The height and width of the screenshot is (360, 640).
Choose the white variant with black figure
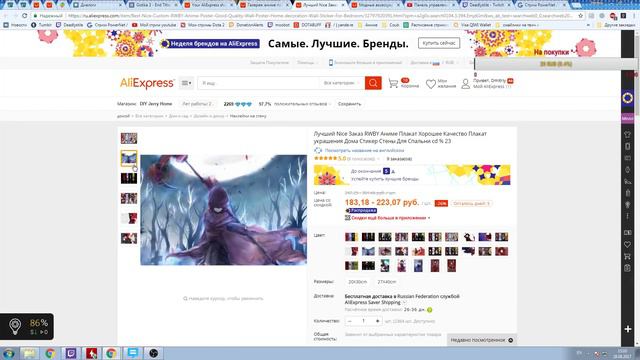click(x=468, y=237)
